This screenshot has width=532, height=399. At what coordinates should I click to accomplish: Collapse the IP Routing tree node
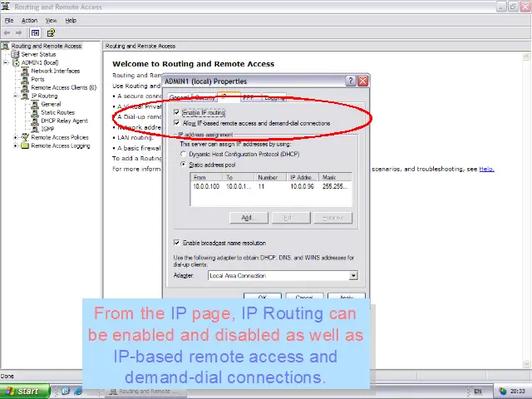(16, 96)
